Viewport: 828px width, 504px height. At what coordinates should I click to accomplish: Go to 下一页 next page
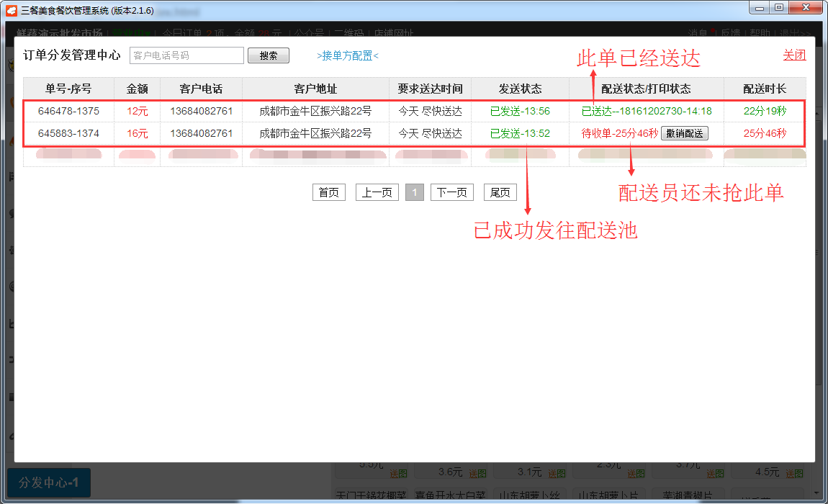451,192
